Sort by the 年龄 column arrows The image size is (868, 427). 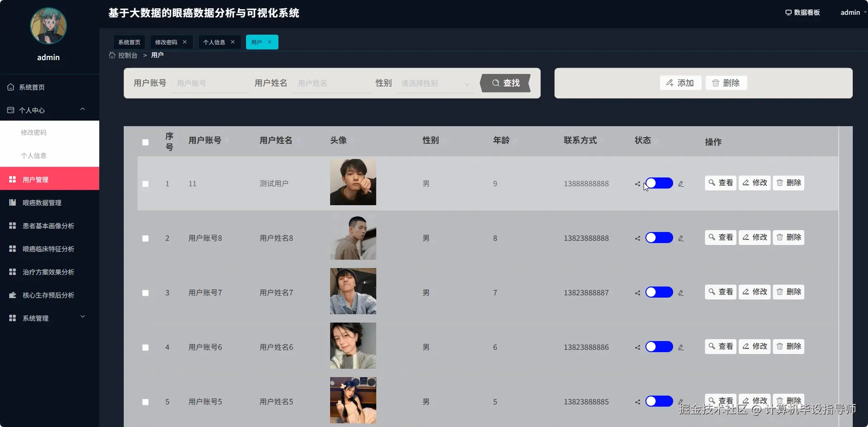click(516, 140)
